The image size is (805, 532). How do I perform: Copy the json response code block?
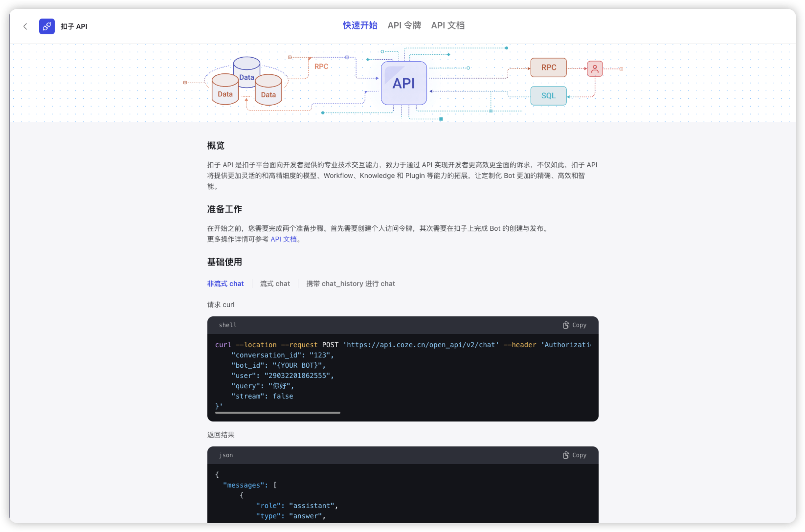click(575, 455)
